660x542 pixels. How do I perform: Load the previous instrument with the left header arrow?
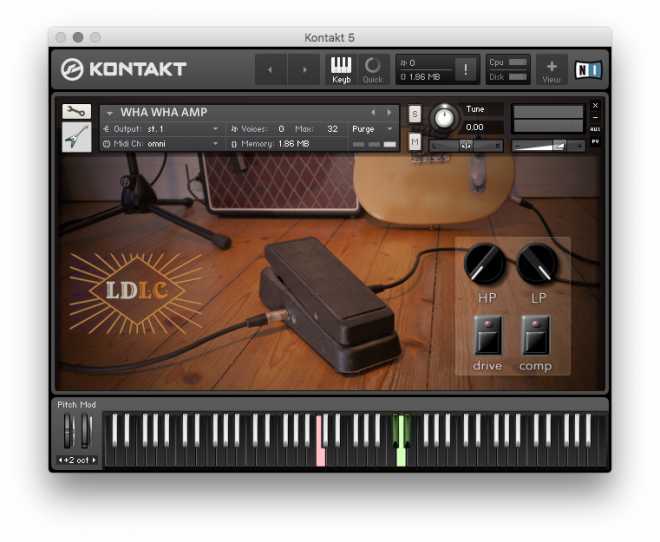pos(270,69)
